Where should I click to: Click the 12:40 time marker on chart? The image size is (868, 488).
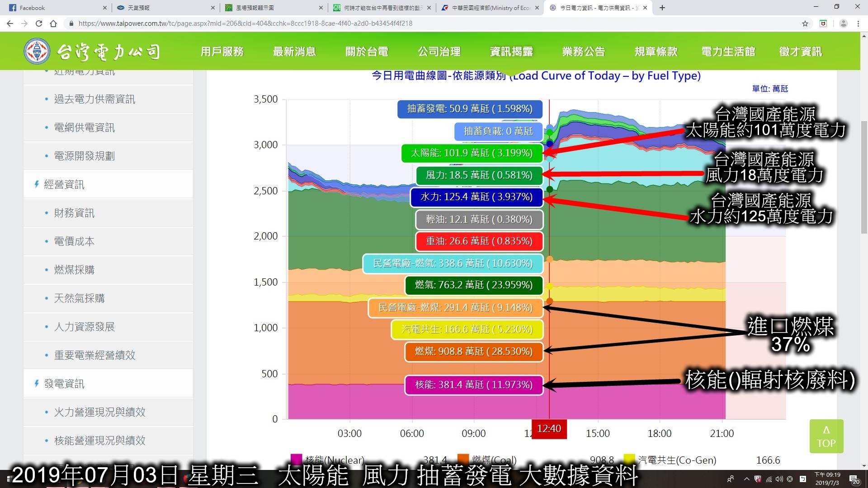pyautogui.click(x=549, y=429)
